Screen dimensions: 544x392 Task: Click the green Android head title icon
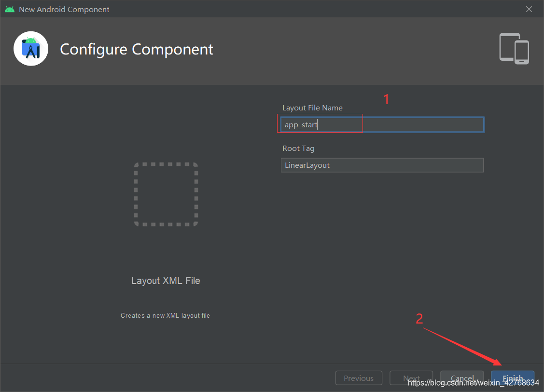[x=10, y=9]
